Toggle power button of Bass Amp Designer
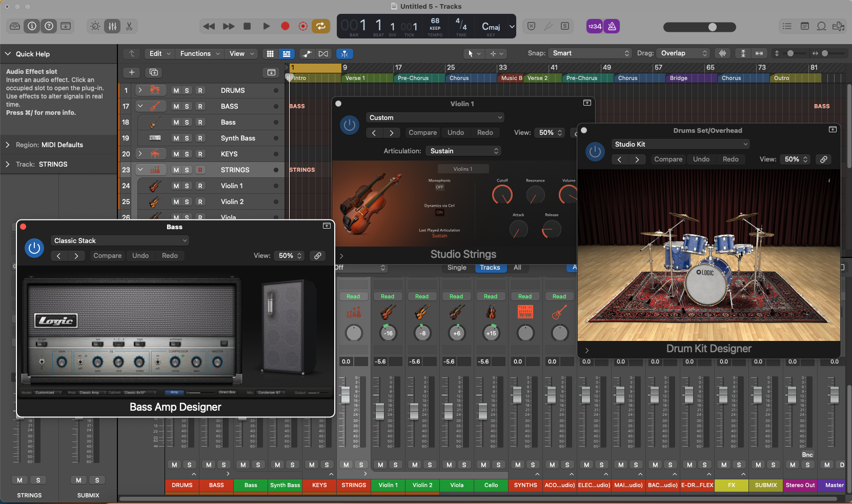This screenshot has width=852, height=504. tap(34, 248)
